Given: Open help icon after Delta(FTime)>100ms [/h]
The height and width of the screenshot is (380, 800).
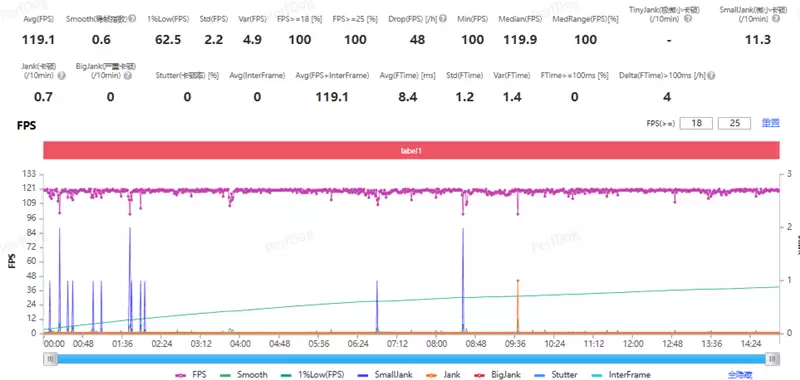Looking at the screenshot, I should pos(711,75).
